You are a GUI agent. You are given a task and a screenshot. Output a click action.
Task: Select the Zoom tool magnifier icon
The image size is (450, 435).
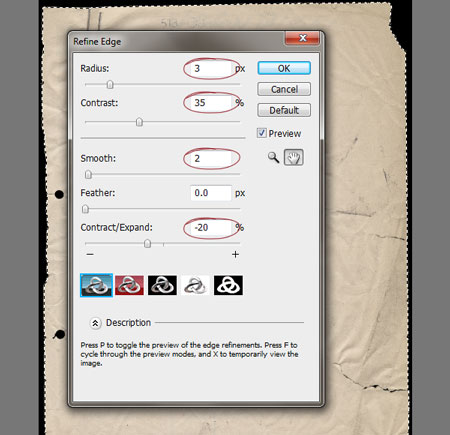tap(273, 157)
